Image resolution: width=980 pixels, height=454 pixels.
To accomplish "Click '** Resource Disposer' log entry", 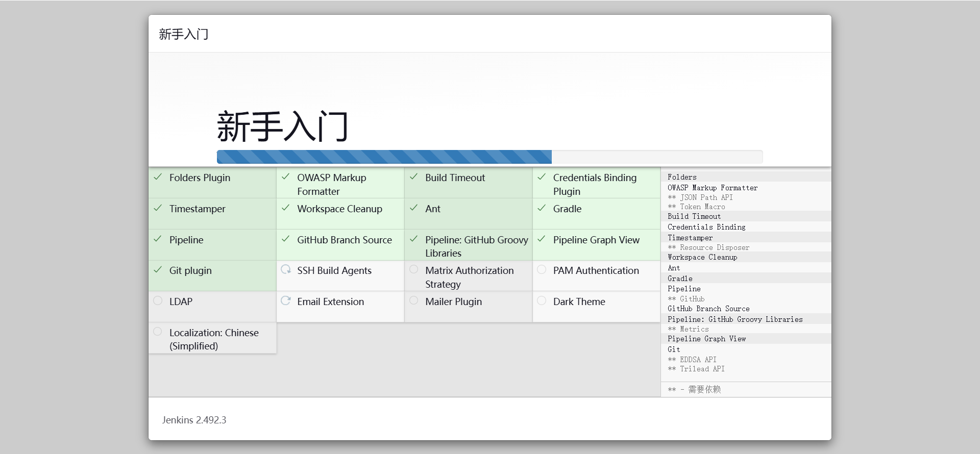I will pyautogui.click(x=708, y=247).
